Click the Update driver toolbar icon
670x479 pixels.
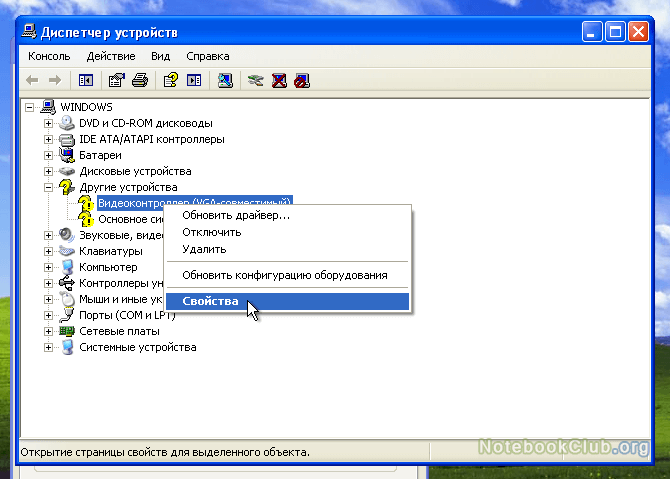point(256,80)
